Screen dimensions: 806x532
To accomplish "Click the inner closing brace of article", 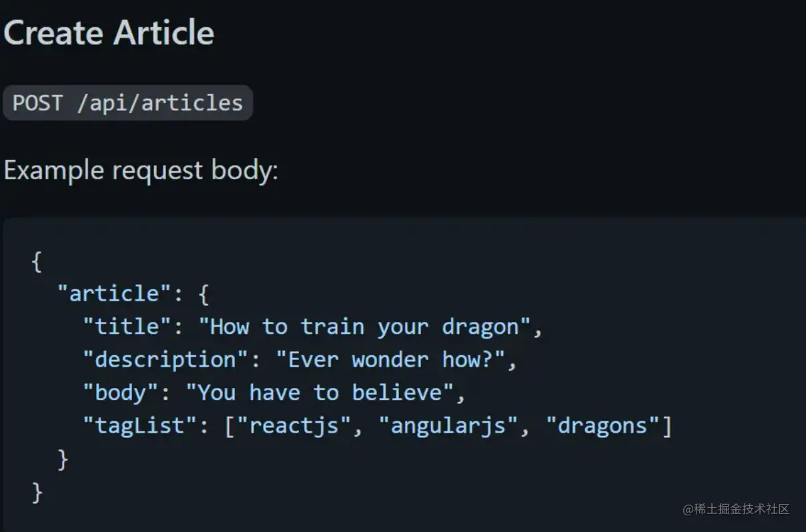I will 63,459.
